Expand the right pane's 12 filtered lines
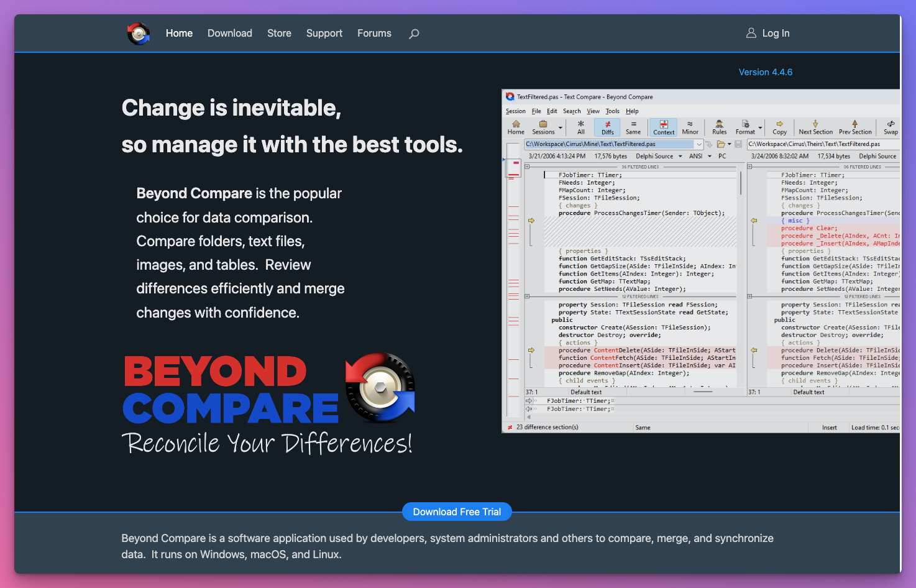Screen dimensions: 916x588 [x=749, y=296]
